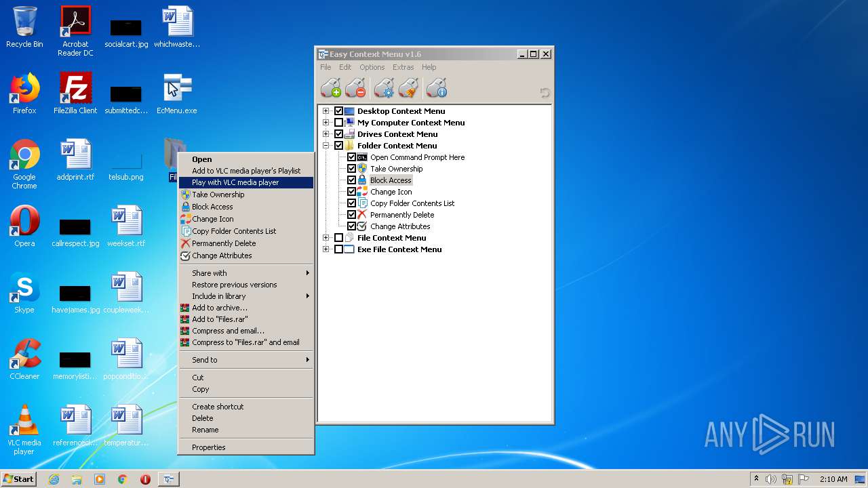Click the Windows Media Player taskbar icon

[100, 479]
